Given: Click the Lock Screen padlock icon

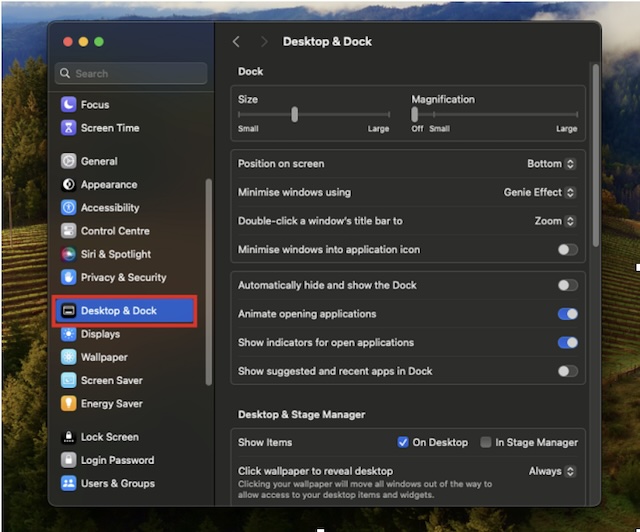Looking at the screenshot, I should coord(68,437).
